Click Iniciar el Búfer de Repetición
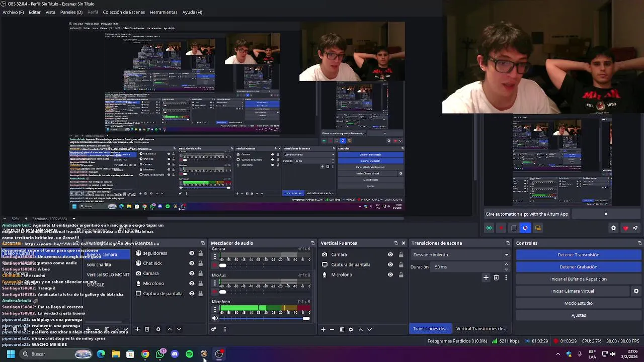Viewport: 644px width, 362px height. point(578,279)
